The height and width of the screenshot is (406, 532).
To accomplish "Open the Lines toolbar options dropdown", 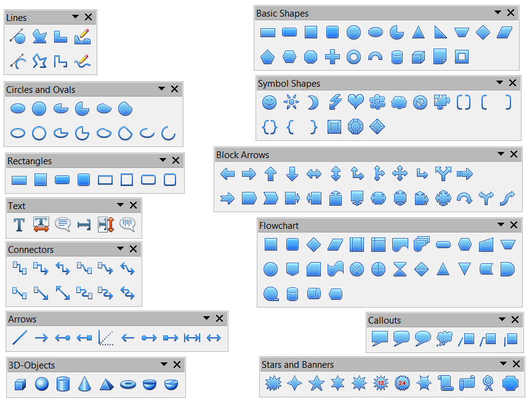I will point(75,18).
